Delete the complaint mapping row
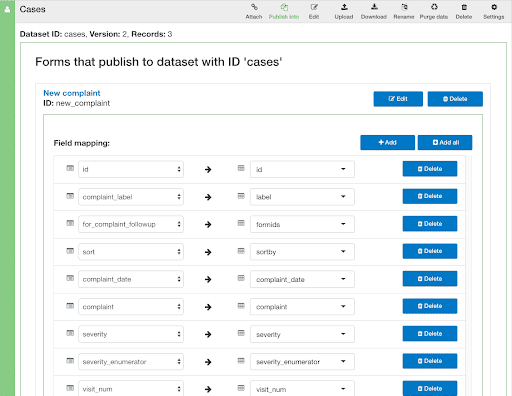 click(430, 306)
